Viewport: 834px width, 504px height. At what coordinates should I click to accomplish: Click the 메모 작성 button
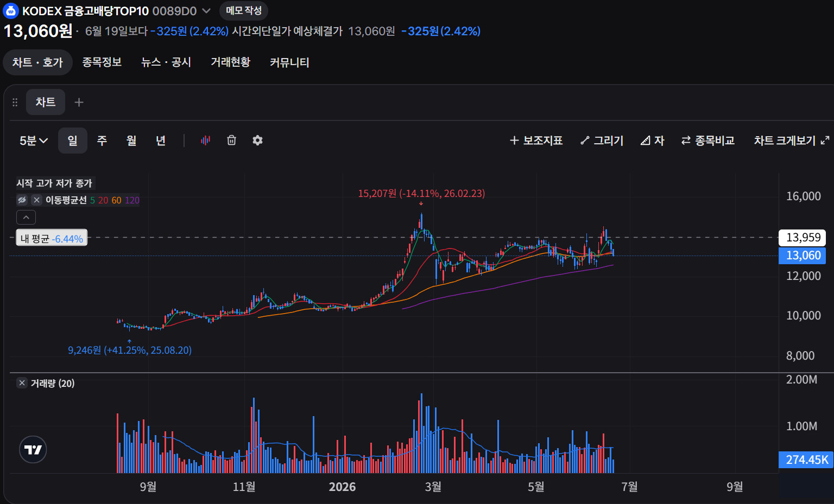(244, 10)
